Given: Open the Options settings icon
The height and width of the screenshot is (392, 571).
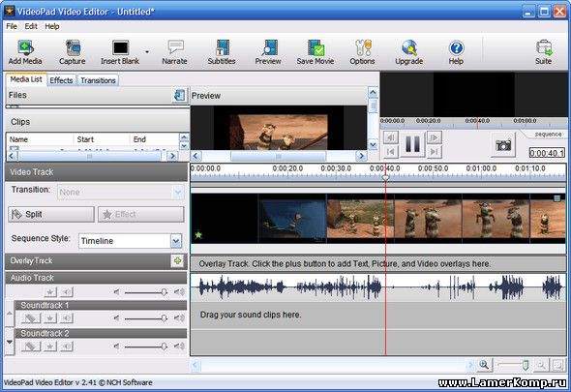Looking at the screenshot, I should (362, 52).
